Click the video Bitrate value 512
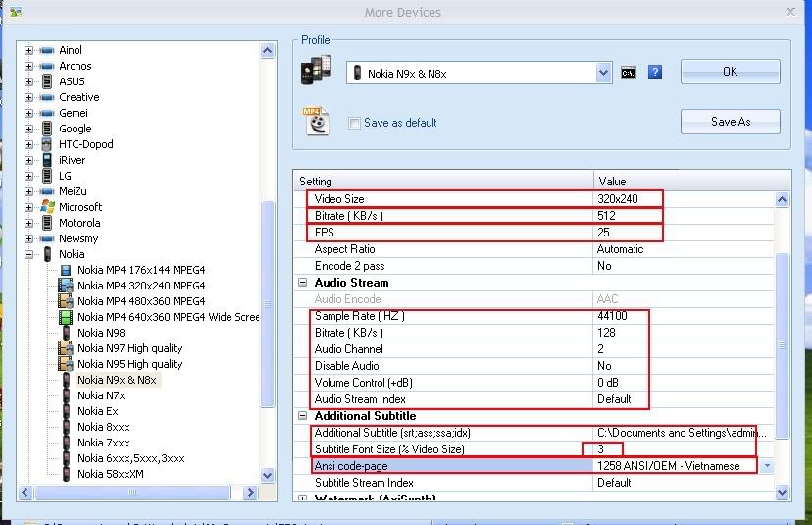This screenshot has height=525, width=812. pyautogui.click(x=606, y=216)
